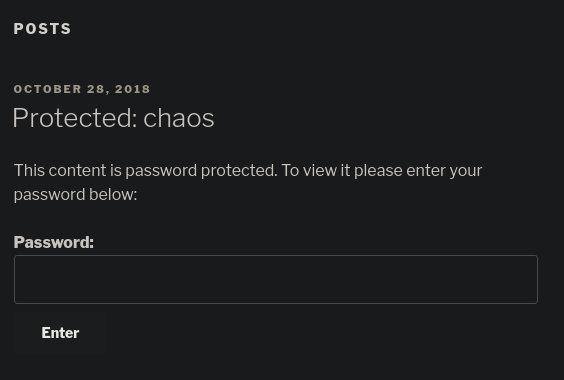Activate the text box under Password label
The width and height of the screenshot is (564, 380).
[276, 279]
